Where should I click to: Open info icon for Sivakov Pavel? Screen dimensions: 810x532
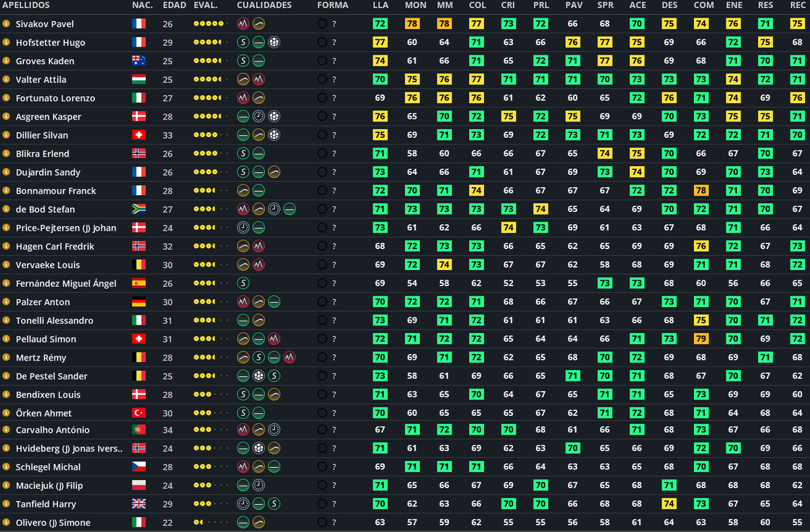point(6,24)
